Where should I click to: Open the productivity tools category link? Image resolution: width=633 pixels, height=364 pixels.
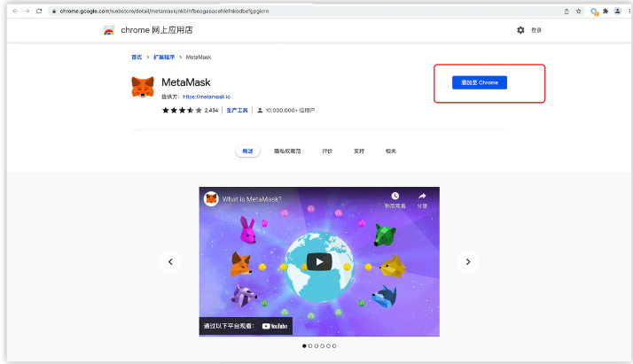[237, 111]
